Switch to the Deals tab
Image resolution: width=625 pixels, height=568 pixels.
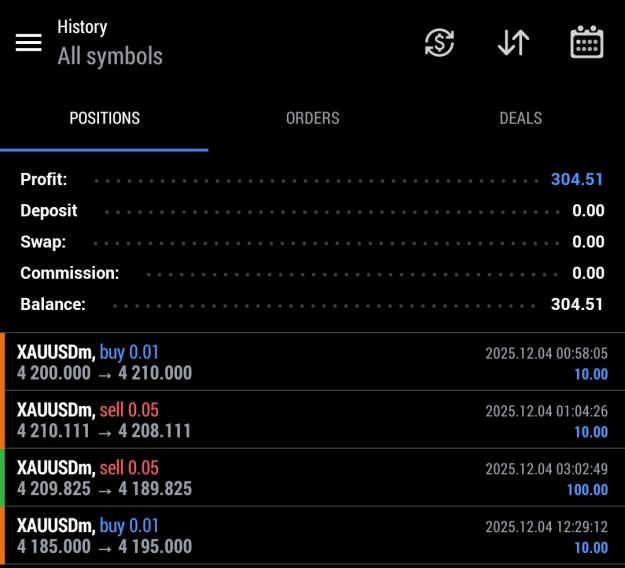521,118
